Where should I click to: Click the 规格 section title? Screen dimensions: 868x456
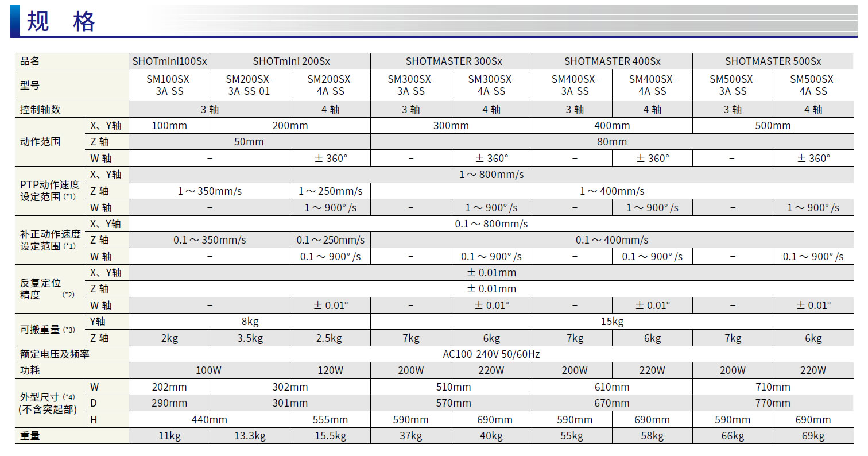click(x=60, y=22)
